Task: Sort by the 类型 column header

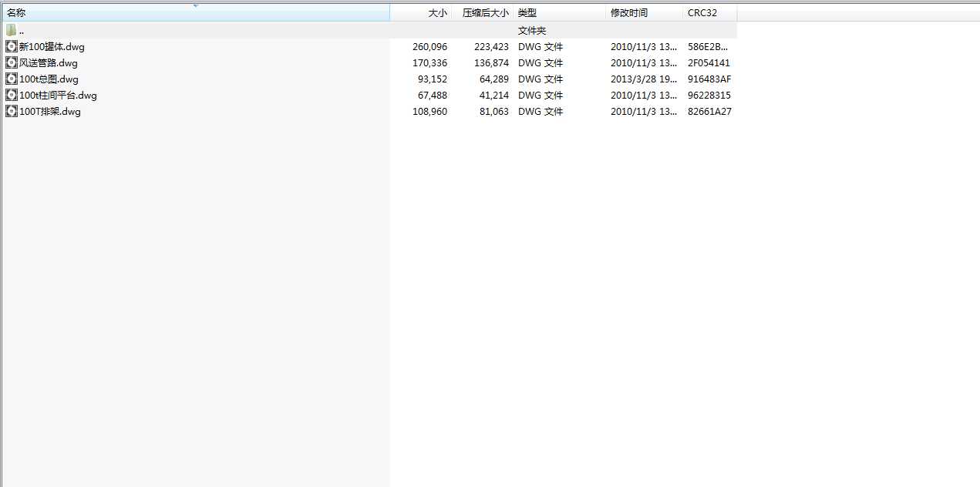Action: point(560,13)
